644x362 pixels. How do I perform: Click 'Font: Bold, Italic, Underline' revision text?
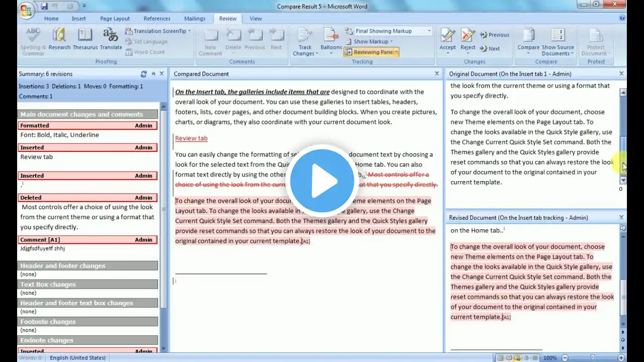point(59,135)
